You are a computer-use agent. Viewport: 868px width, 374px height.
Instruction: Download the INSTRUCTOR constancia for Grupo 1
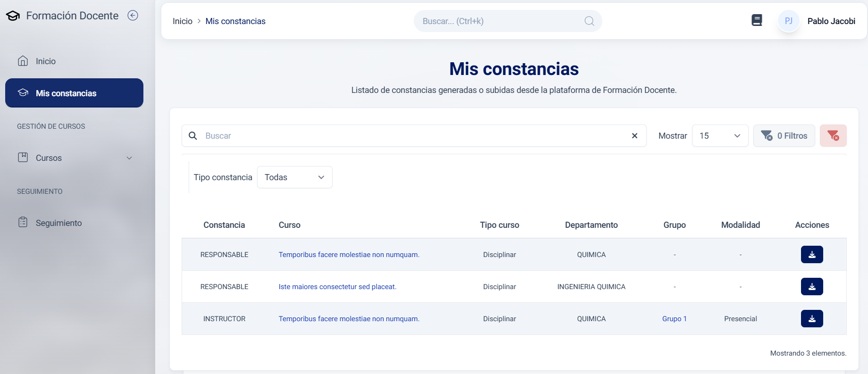pyautogui.click(x=811, y=319)
